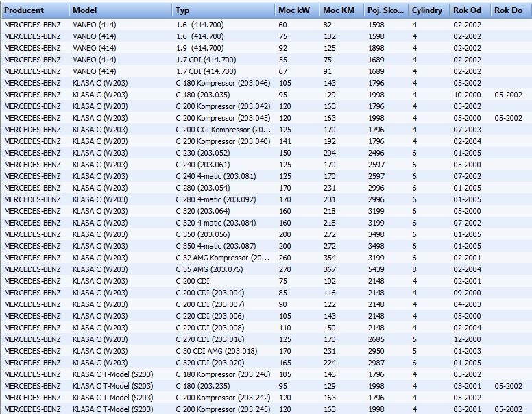Select the C 320 4-matic (203.084) cell
This screenshot has width=532, height=414.
216,223
